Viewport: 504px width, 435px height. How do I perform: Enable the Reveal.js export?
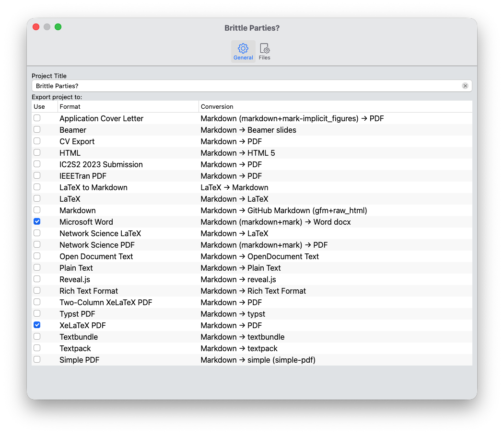(x=37, y=279)
